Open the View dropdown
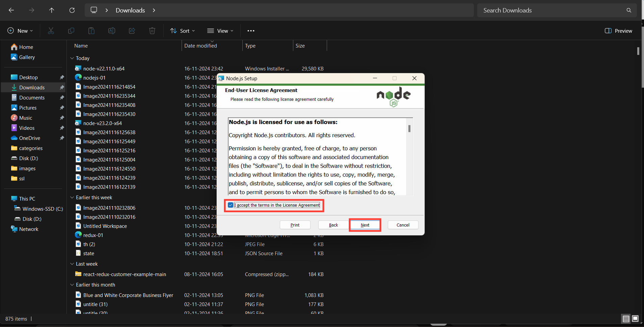The height and width of the screenshot is (327, 644). [220, 31]
